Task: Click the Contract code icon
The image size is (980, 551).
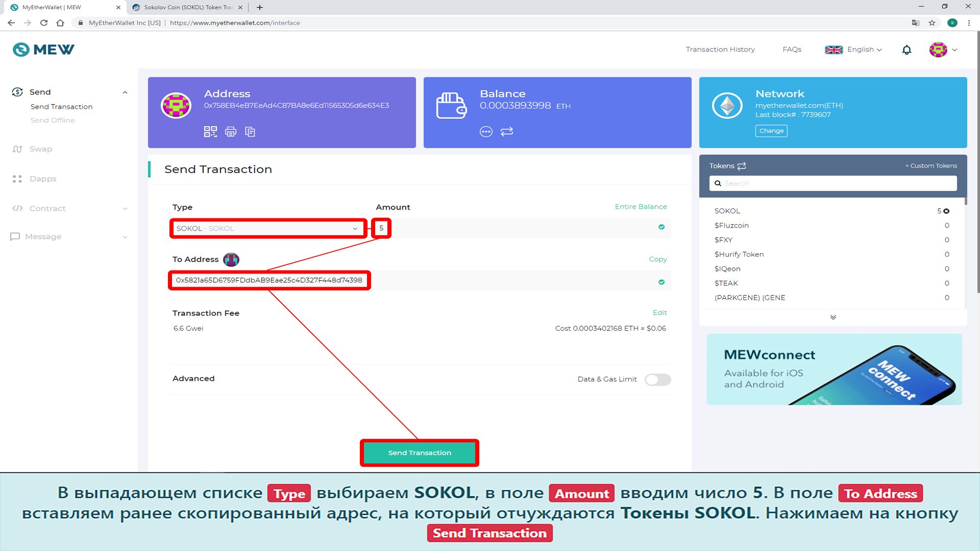Action: [x=17, y=208]
